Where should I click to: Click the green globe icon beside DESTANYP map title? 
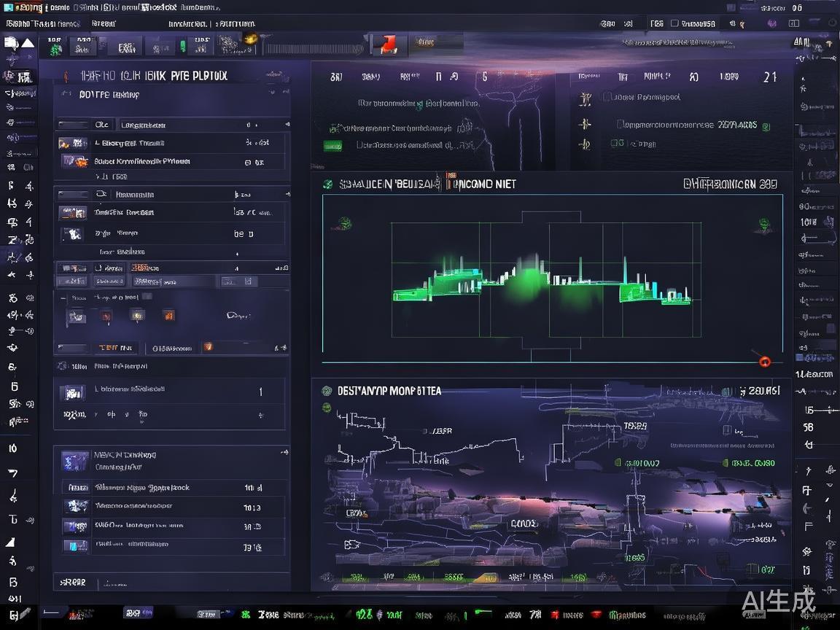327,391
